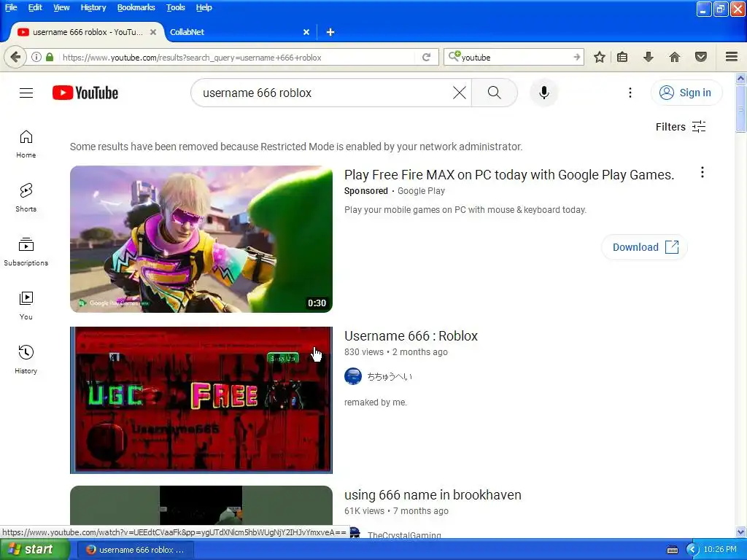Screen dimensions: 747x560
Task: Click the TheCrystalGaming channel name
Action: coord(404,534)
